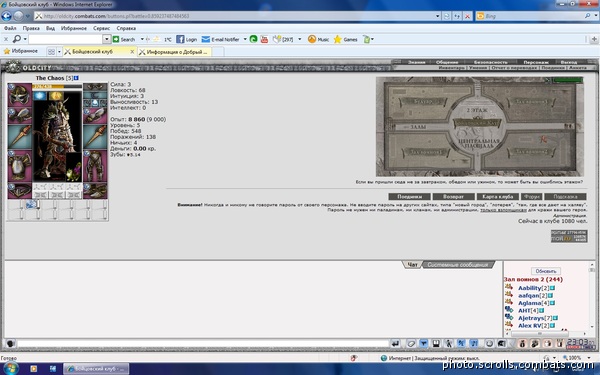Click the chat save floppy icon
This screenshot has width=600, height=375.
[x=436, y=344]
